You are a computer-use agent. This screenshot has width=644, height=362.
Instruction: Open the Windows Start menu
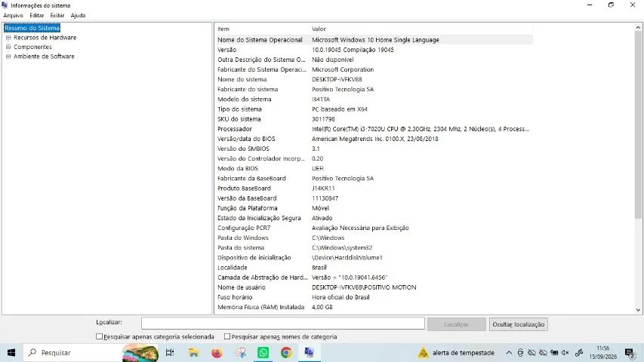tap(11, 352)
